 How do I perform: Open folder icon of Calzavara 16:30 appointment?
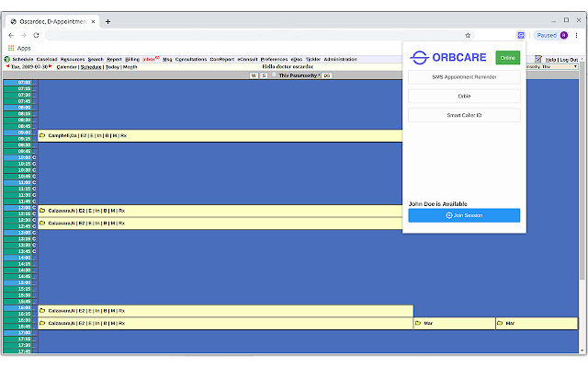tap(42, 323)
